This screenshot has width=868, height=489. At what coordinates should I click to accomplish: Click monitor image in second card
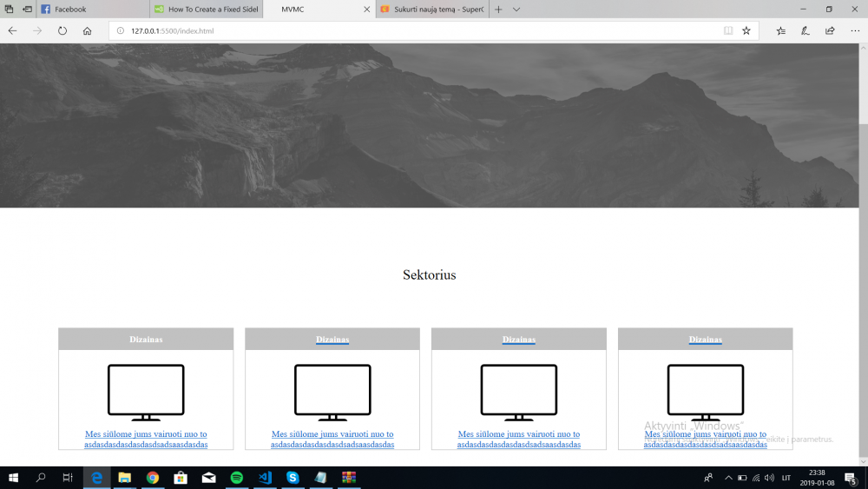332,393
